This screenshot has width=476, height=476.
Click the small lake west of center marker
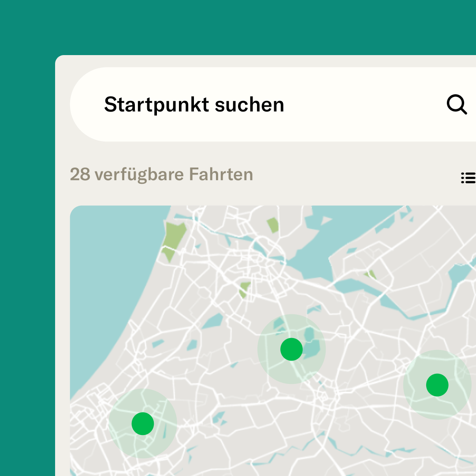212,321
